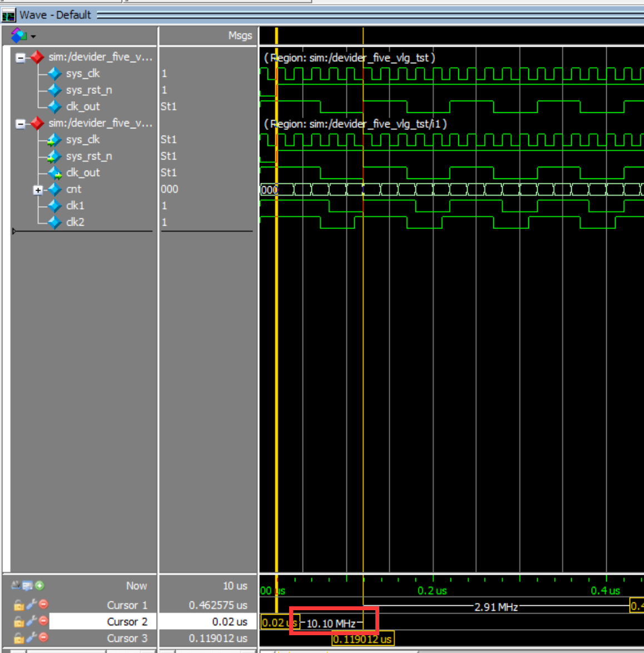The image size is (644, 653).
Task: Click the red diamond icon of the first sim group
Action: pyautogui.click(x=37, y=57)
